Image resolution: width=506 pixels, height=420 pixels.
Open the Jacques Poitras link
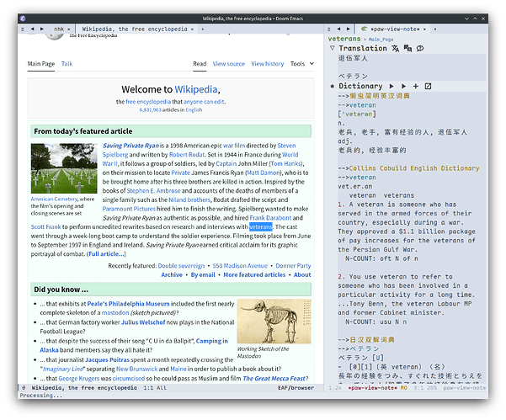click(x=107, y=359)
